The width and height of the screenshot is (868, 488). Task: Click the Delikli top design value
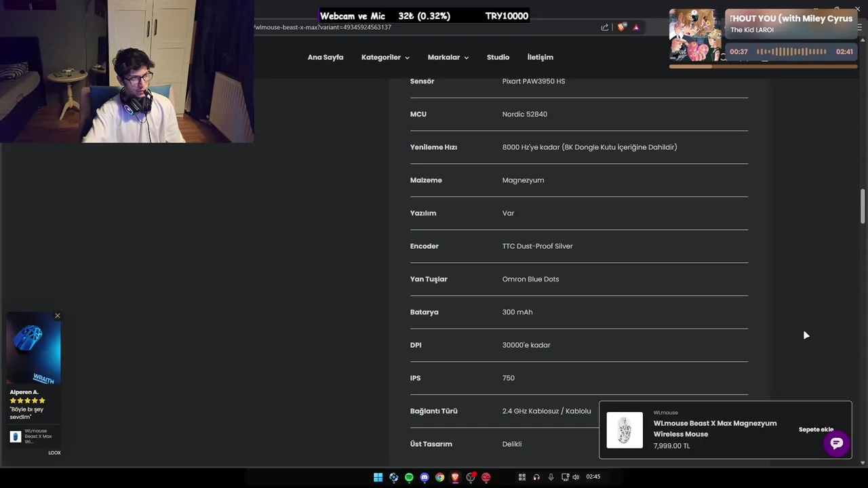tap(512, 444)
